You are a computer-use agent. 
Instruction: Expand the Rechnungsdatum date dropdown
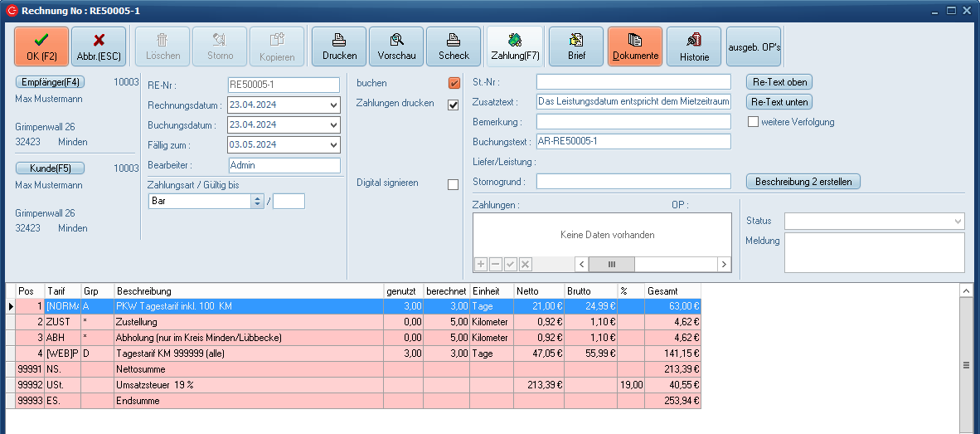point(333,105)
